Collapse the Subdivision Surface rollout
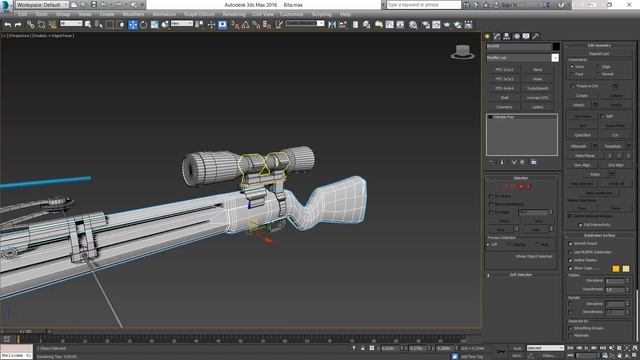 pyautogui.click(x=599, y=236)
